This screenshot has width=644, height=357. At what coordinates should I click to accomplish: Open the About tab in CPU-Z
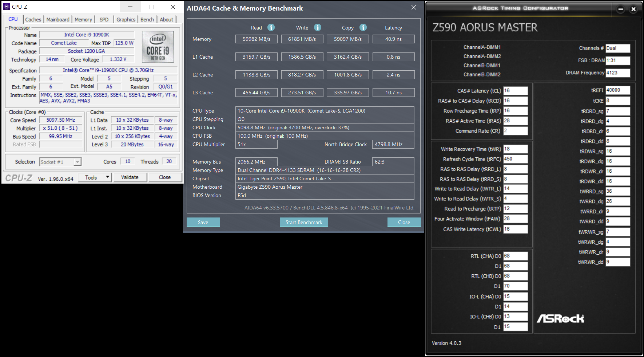pyautogui.click(x=167, y=20)
